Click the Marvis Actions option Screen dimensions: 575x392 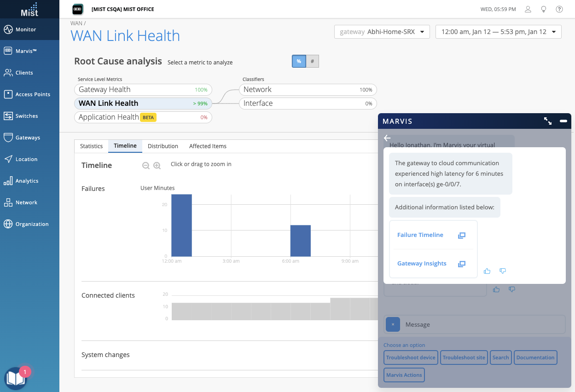pyautogui.click(x=404, y=375)
